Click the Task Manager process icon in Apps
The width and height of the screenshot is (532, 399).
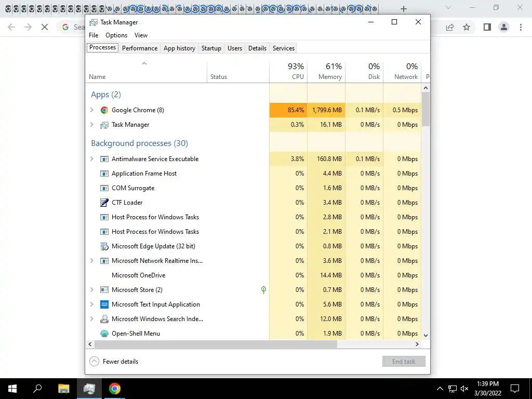click(104, 125)
